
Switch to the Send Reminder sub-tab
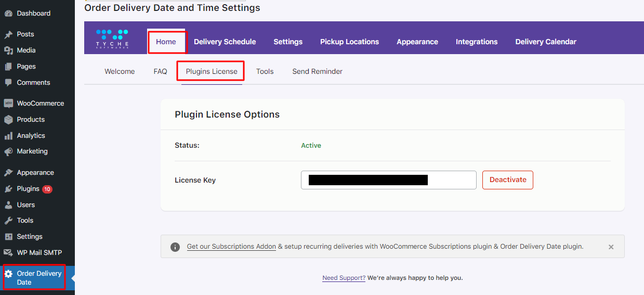(318, 71)
